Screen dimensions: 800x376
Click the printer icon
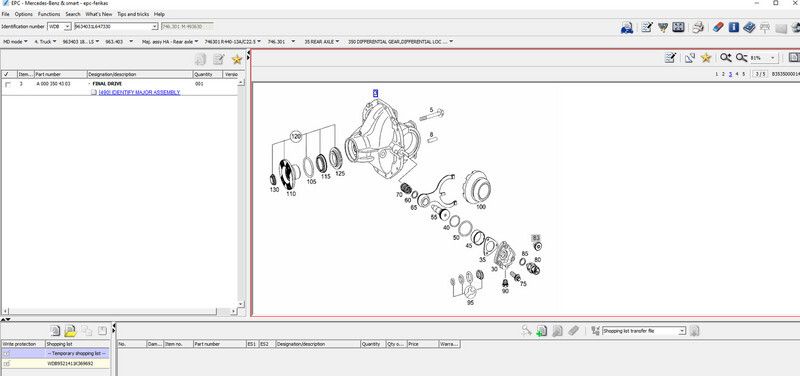(x=698, y=27)
